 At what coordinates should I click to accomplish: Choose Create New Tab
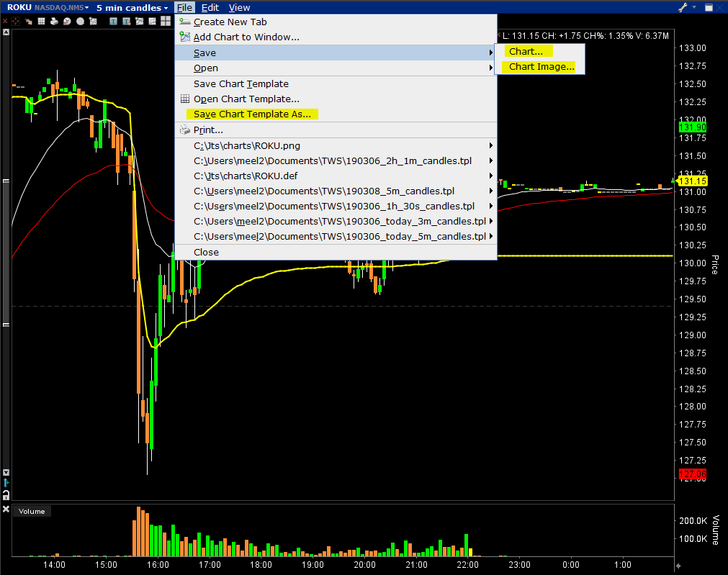336,22
